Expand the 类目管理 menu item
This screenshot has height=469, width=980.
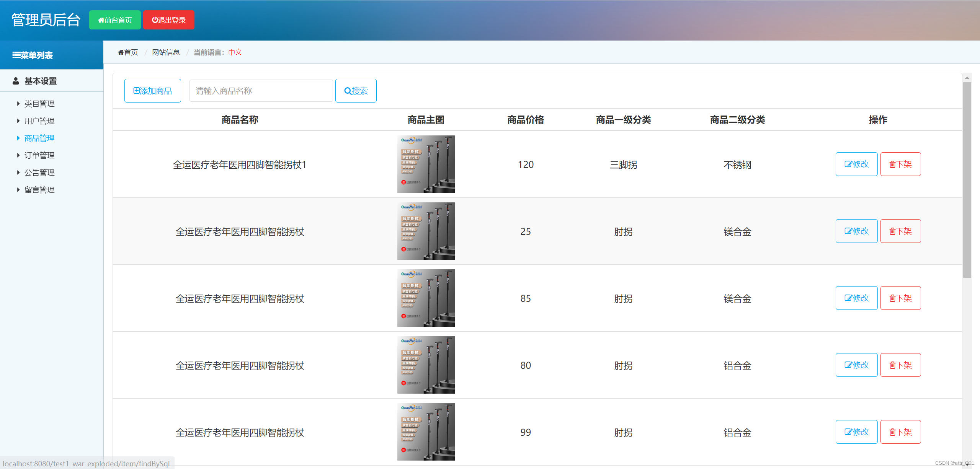pos(39,104)
